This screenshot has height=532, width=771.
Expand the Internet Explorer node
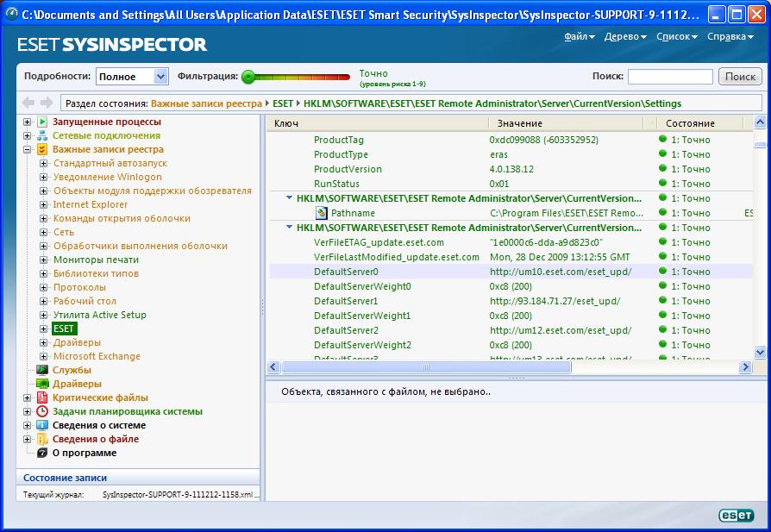click(x=43, y=204)
